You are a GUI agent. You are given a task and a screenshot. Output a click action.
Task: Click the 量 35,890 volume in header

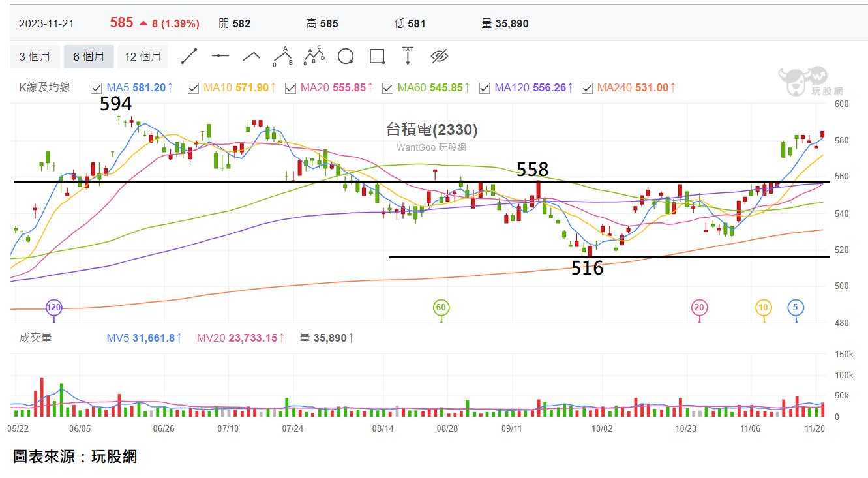(505, 23)
